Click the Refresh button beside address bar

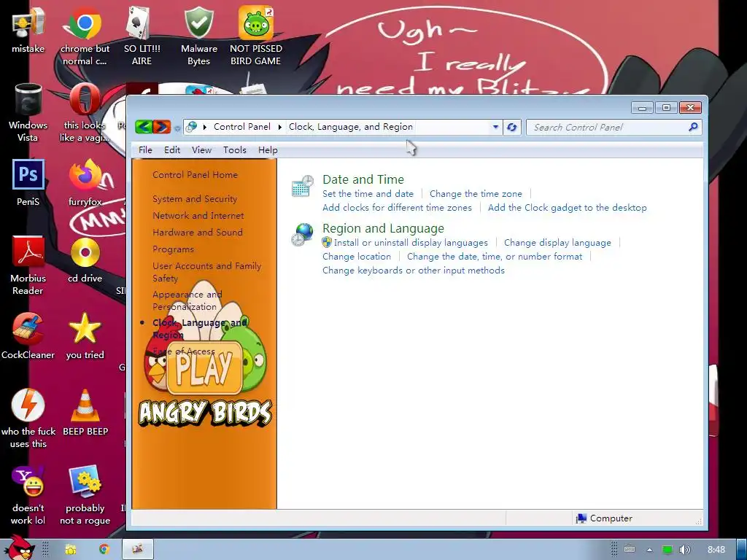point(512,127)
